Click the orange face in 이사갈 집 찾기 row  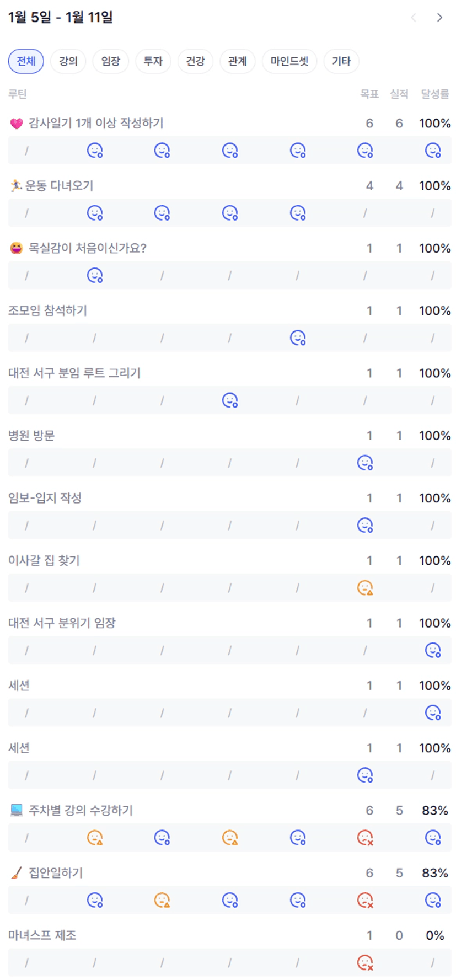point(365,588)
